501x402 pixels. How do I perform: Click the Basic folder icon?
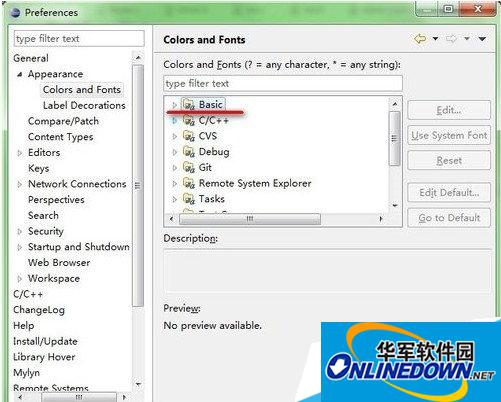[x=189, y=104]
